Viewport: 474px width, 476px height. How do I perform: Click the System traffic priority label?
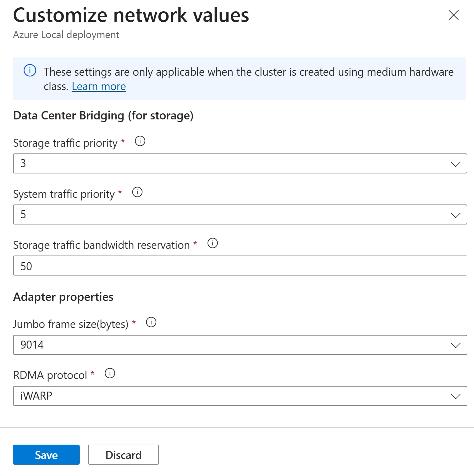click(x=64, y=194)
